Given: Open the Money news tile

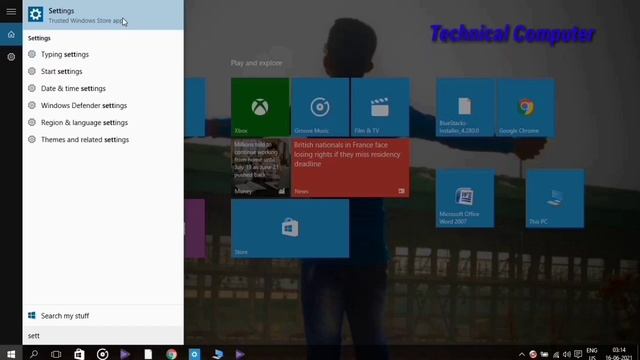Looking at the screenshot, I should click(260, 168).
